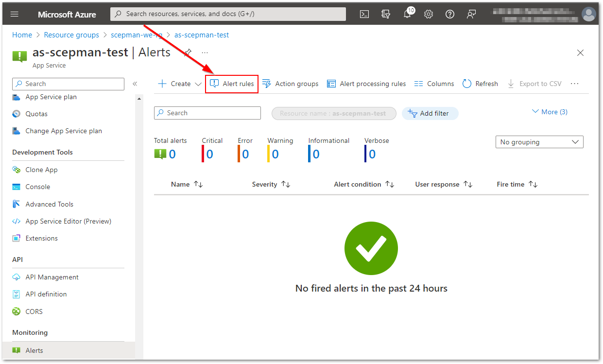Open the account avatar menu
The width and height of the screenshot is (603, 364).
tap(589, 14)
